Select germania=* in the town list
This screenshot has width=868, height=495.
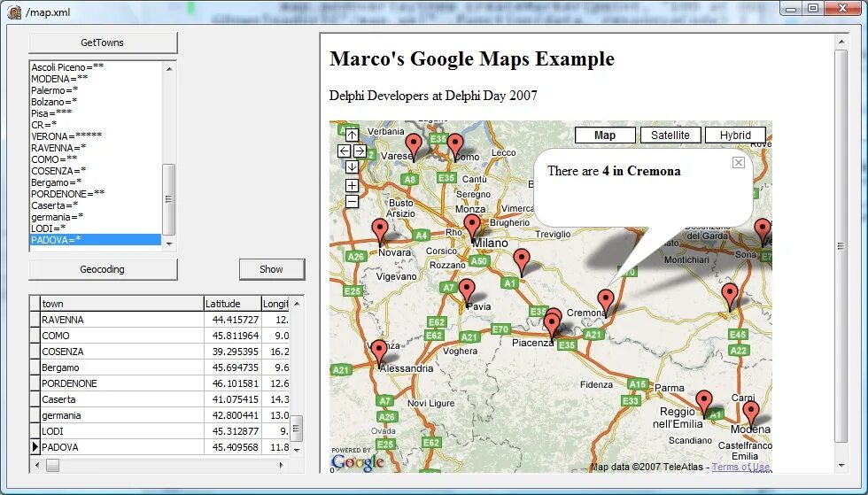tap(96, 217)
